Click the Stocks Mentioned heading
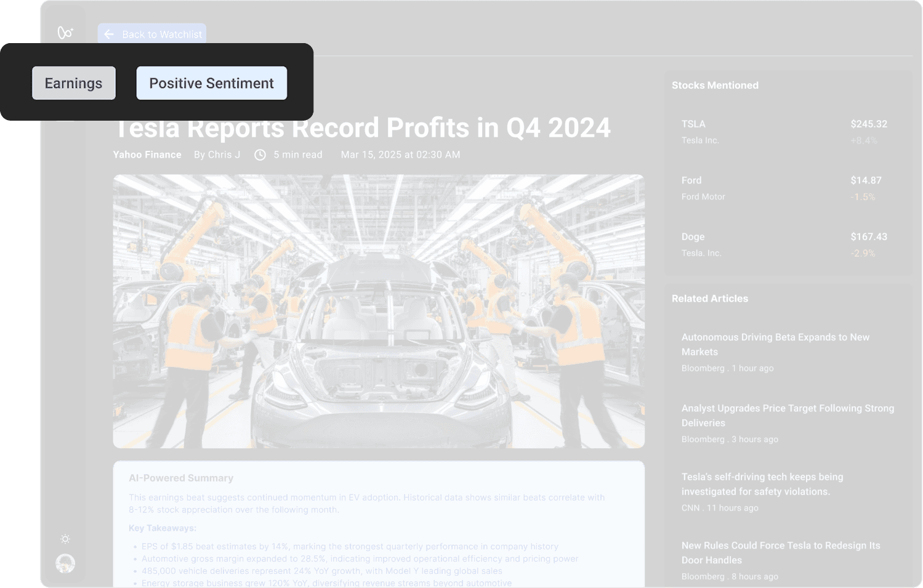The image size is (923, 588). pyautogui.click(x=715, y=86)
